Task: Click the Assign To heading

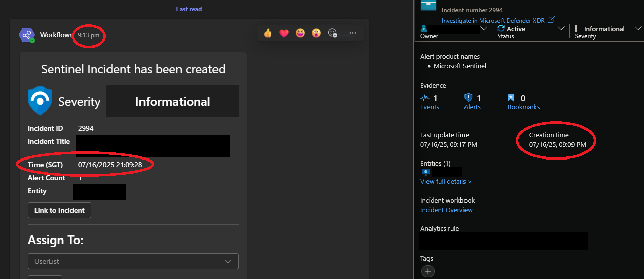Action: [x=55, y=240]
